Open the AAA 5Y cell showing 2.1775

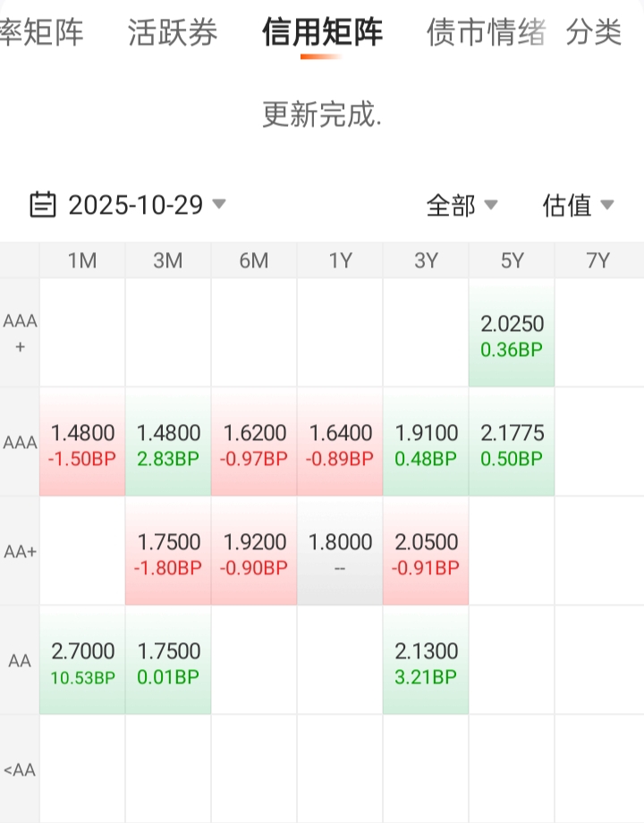click(x=512, y=445)
